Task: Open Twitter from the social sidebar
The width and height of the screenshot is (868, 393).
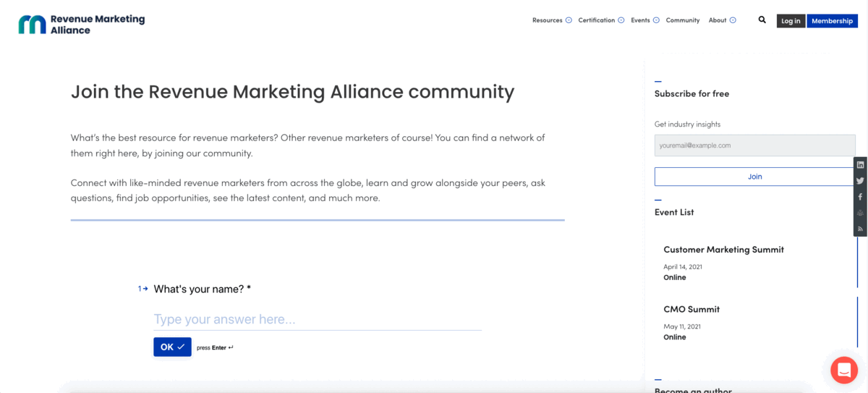Action: pyautogui.click(x=860, y=181)
